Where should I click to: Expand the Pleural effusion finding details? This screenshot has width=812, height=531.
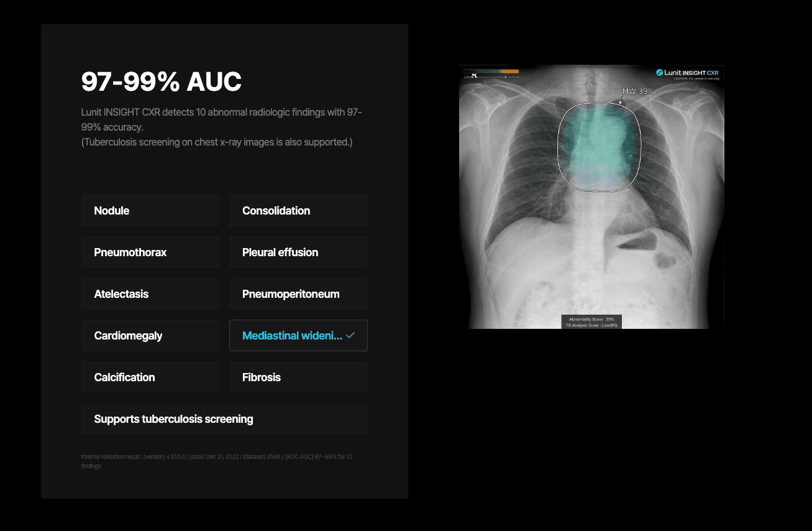pos(298,252)
